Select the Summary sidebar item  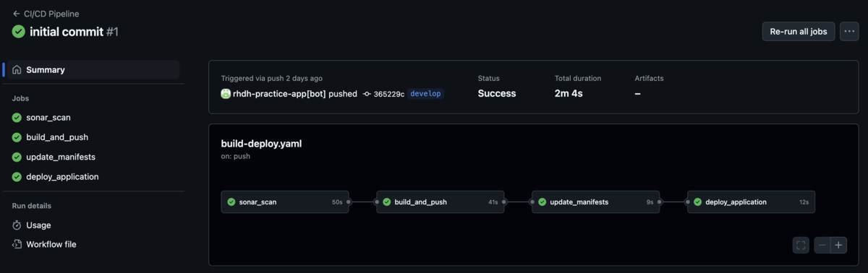tap(91, 70)
